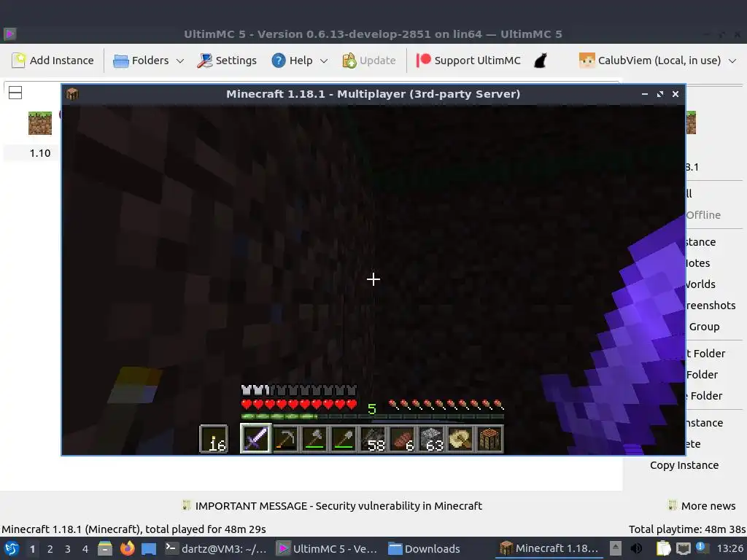Collapse the instance group using the minus box icon
Viewport: 747px width, 560px height.
tap(15, 93)
